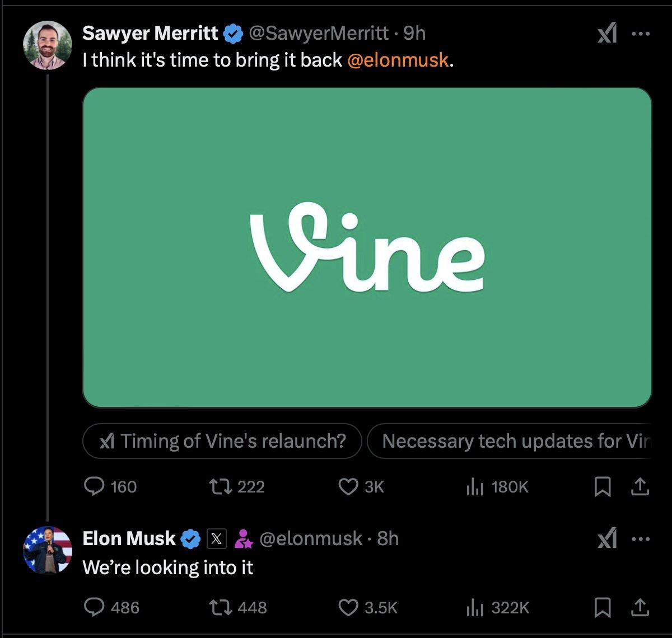Screen dimensions: 672x638
Task: Reply to Sawyer Merritt's Vine post
Action: (x=92, y=487)
